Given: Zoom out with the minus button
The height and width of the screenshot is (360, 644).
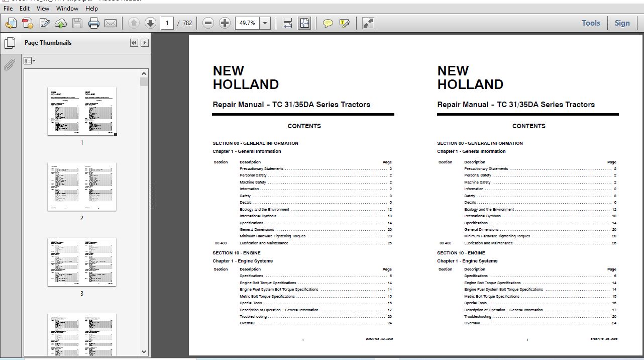Looking at the screenshot, I should pos(208,23).
